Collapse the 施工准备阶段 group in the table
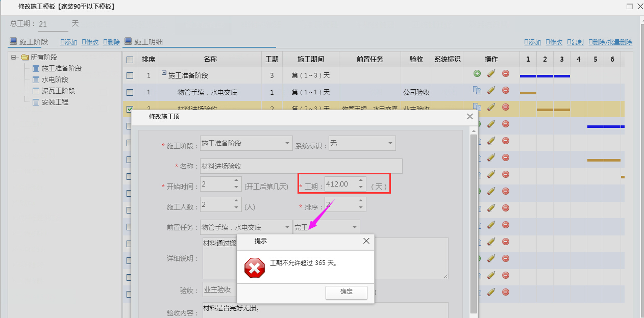Screen dimensions: 644x318 [164, 73]
